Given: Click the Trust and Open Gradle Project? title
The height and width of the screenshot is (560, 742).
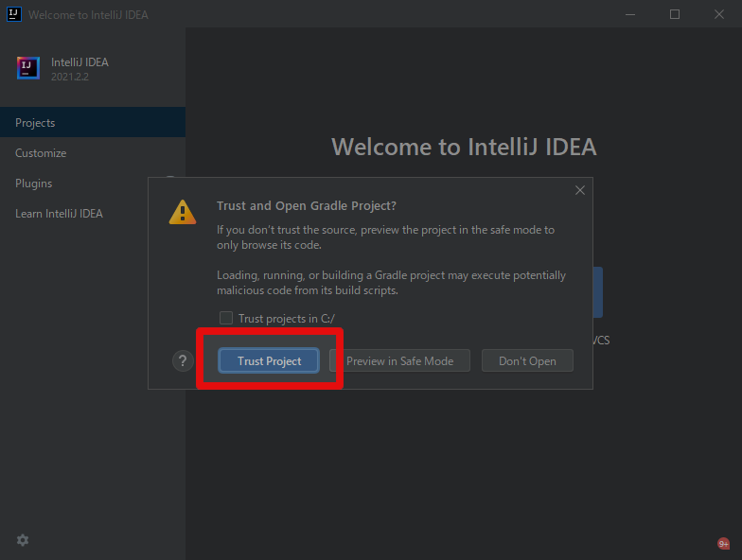Looking at the screenshot, I should pyautogui.click(x=307, y=206).
